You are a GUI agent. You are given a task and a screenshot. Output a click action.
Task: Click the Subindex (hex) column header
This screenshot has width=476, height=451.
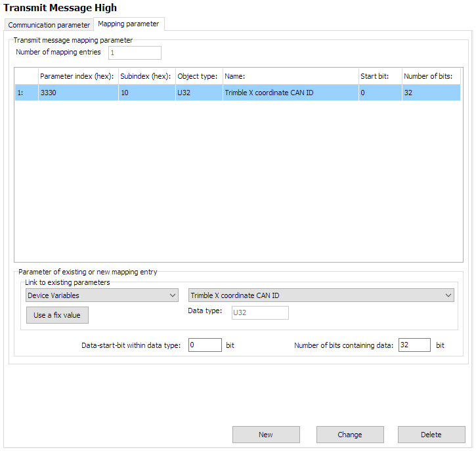coord(145,76)
